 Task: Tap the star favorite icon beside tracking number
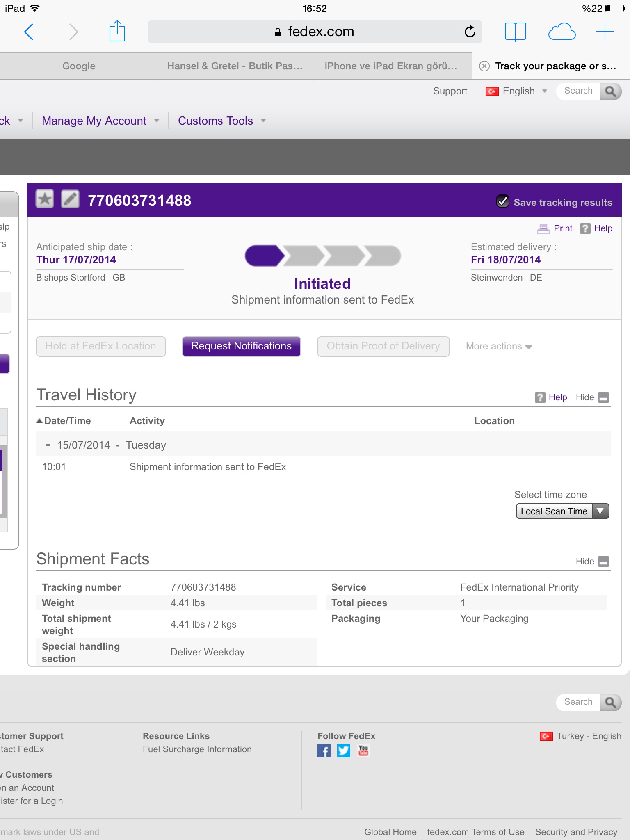(x=45, y=200)
